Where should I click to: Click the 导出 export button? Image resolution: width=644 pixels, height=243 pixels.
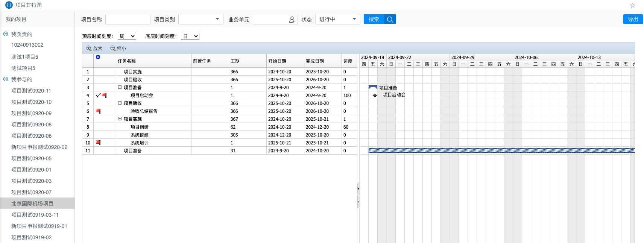click(x=633, y=20)
